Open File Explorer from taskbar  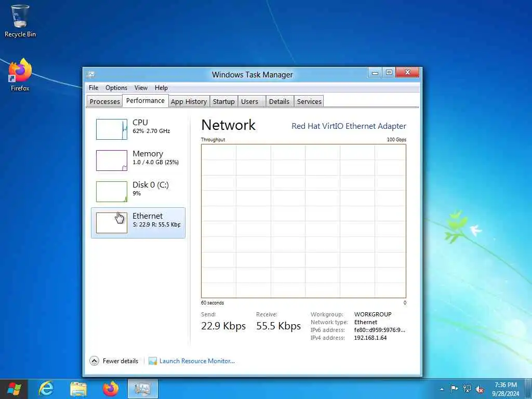[78, 389]
